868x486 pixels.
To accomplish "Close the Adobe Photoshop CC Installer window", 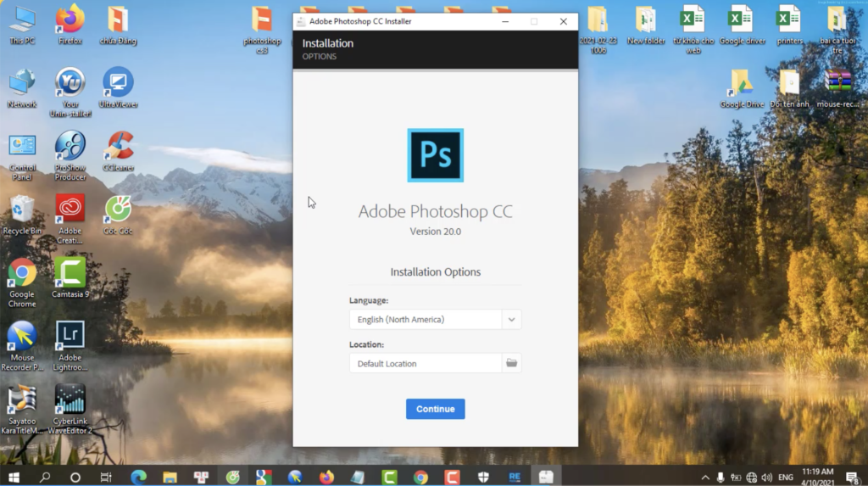I will coord(563,21).
